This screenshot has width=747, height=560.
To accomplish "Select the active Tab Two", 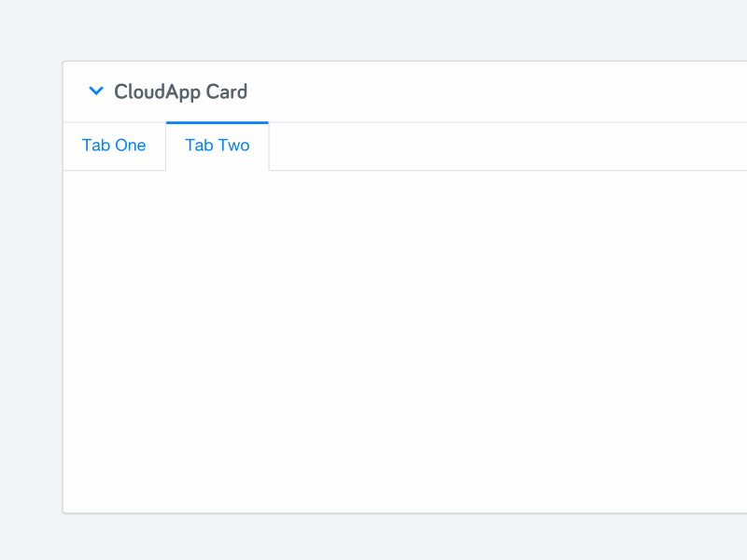I will 217,146.
